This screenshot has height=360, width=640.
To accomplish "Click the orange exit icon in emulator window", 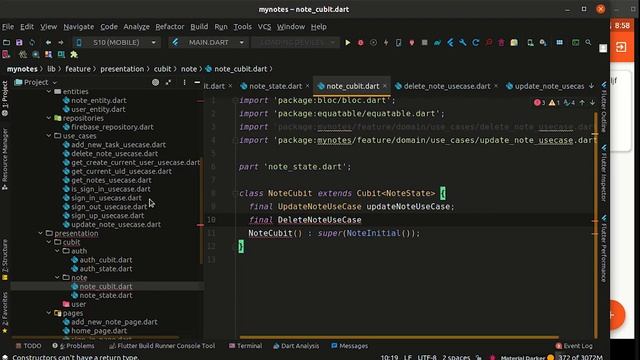I will point(621,47).
